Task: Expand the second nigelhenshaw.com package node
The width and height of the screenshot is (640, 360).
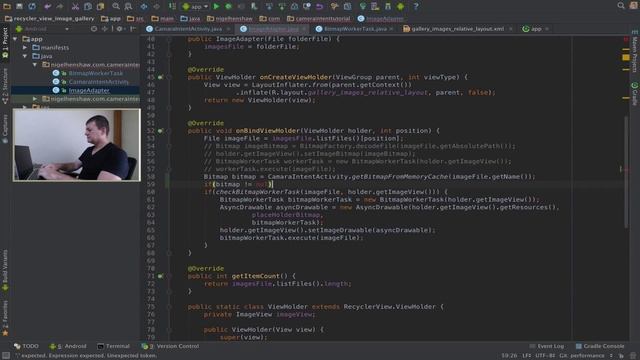Action: click(x=35, y=99)
